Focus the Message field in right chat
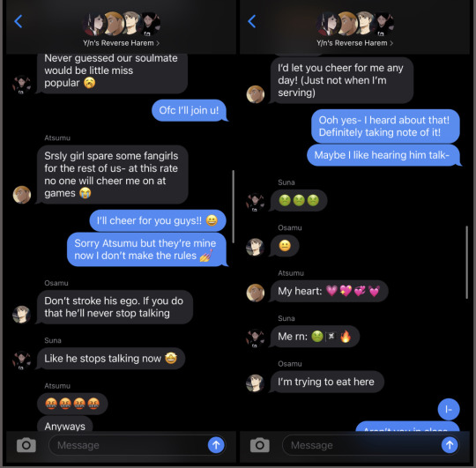This screenshot has width=476, height=468. coord(361,445)
